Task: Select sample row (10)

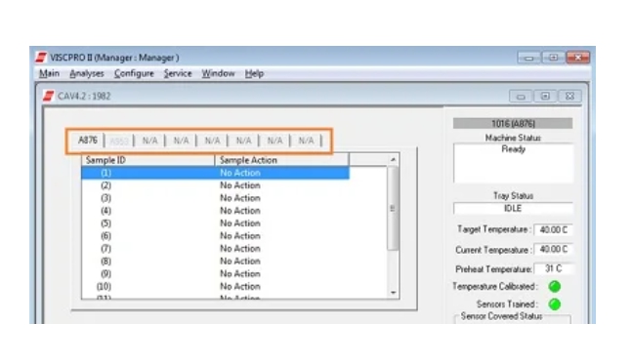Action: coord(215,287)
